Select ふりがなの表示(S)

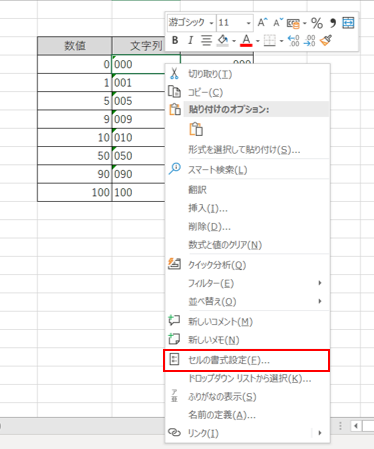point(247,397)
